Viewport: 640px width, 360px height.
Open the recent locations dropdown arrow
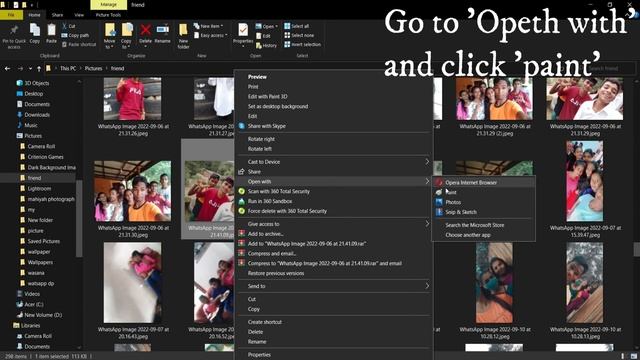[x=30, y=69]
